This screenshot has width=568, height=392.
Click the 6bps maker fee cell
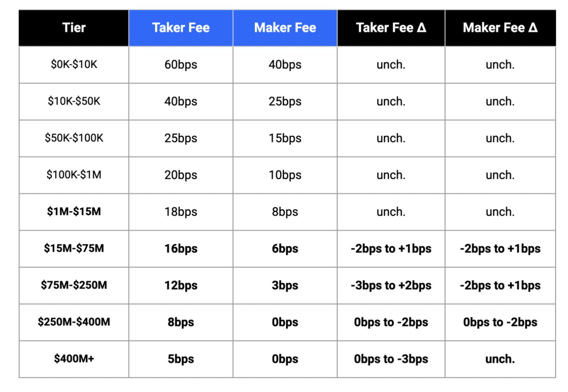[285, 249]
